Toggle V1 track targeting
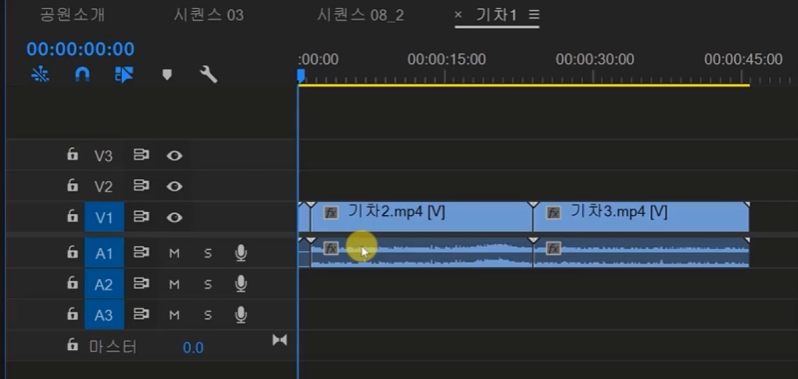The height and width of the screenshot is (379, 798). point(104,218)
